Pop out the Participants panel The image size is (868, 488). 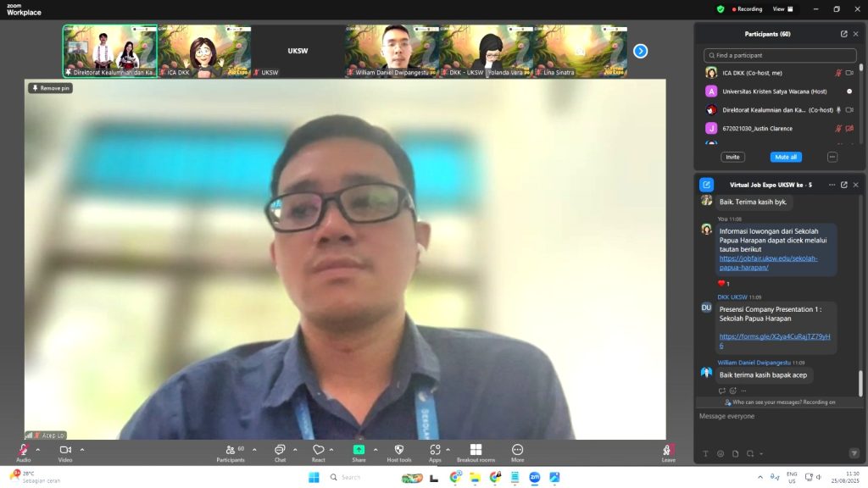[843, 34]
